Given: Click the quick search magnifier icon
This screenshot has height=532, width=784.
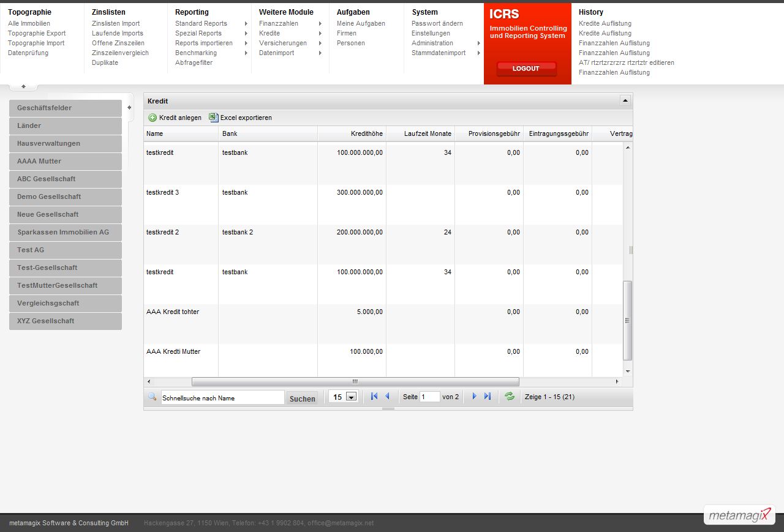Looking at the screenshot, I should click(153, 397).
